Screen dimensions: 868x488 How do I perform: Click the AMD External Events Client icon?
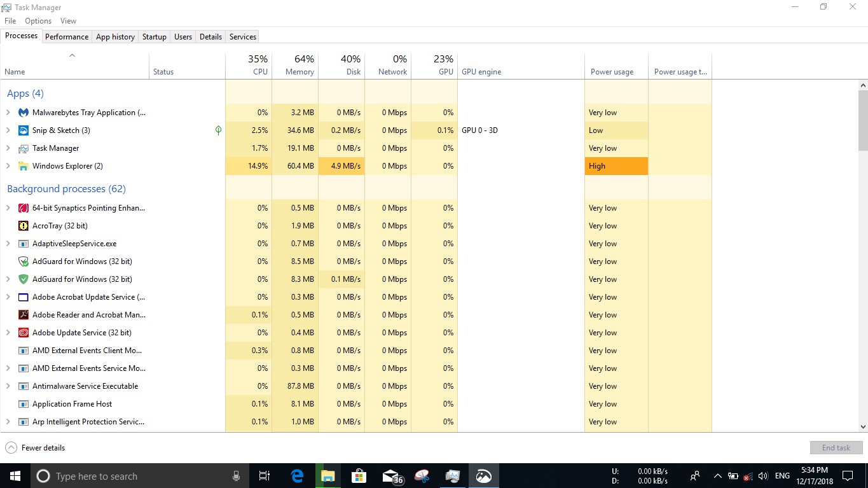pos(24,351)
